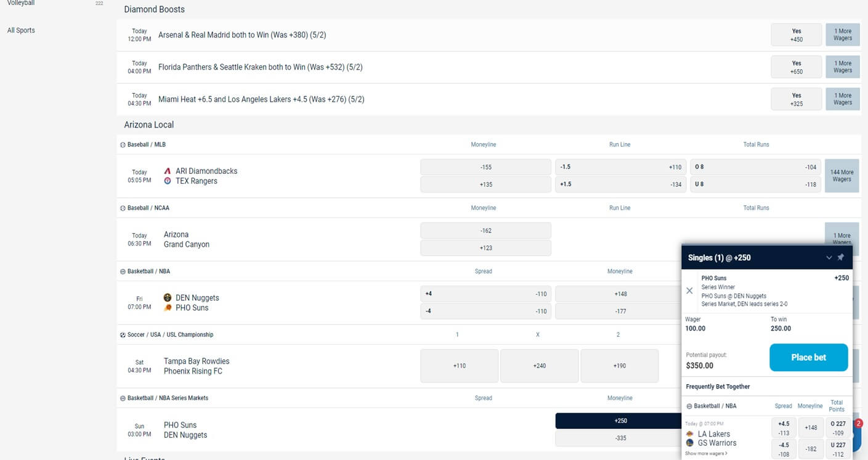Collapse the bet slip with the chevron

click(829, 258)
